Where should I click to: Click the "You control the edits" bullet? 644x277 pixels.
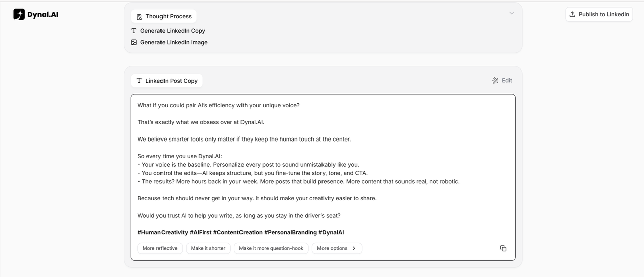tap(253, 173)
